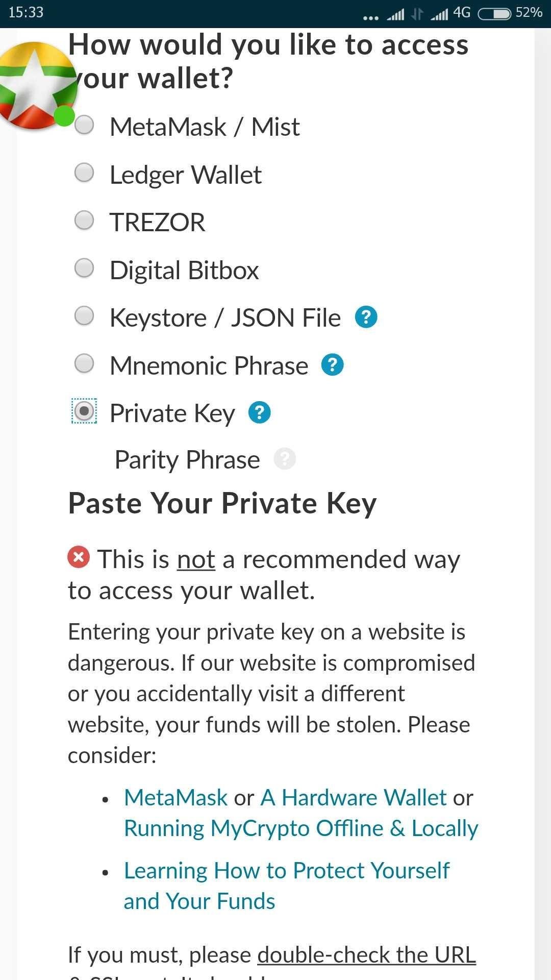
Task: Follow Running MyCrypto Offline & Locally link
Action: click(x=301, y=828)
